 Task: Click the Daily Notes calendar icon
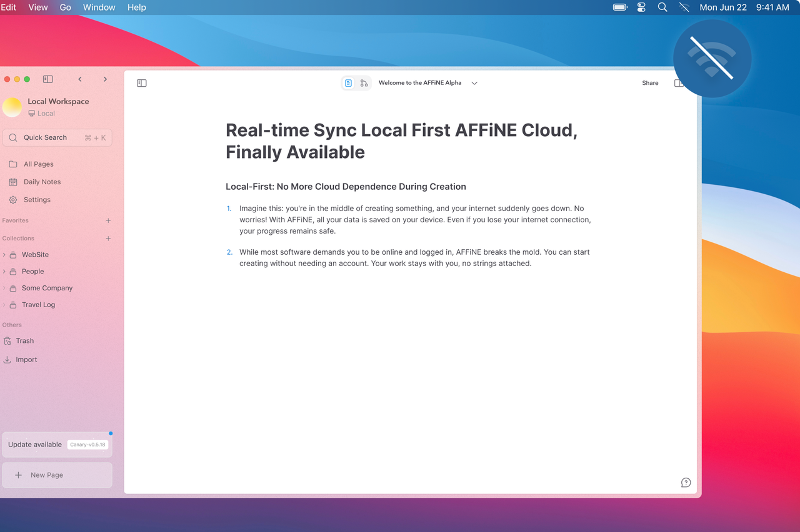[13, 182]
